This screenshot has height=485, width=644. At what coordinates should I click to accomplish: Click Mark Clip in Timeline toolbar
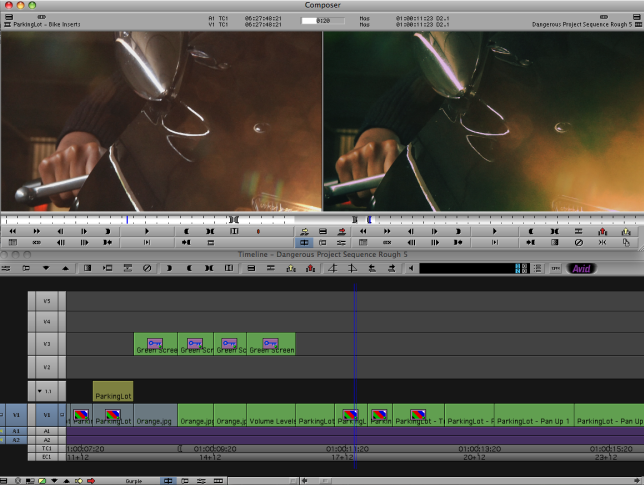(x=209, y=269)
